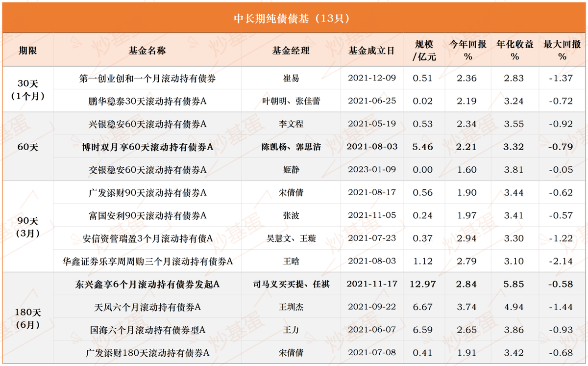Click max drawdown value -0.05
588x366 pixels.
pyautogui.click(x=562, y=170)
